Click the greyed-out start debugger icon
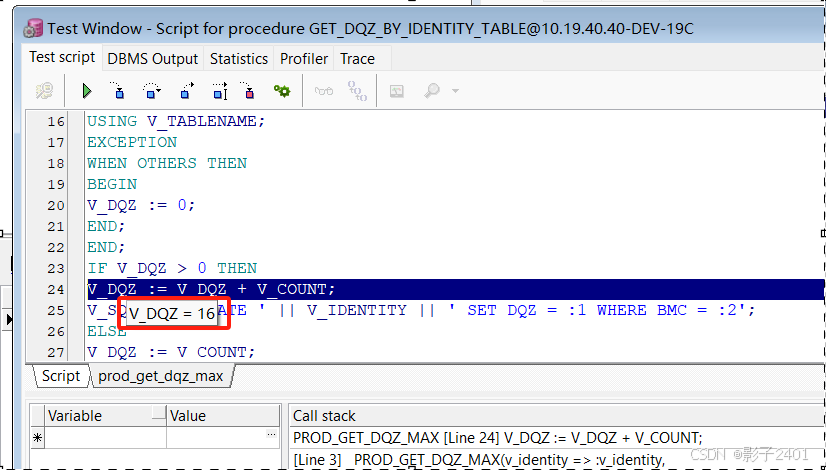826x470 pixels. click(45, 91)
